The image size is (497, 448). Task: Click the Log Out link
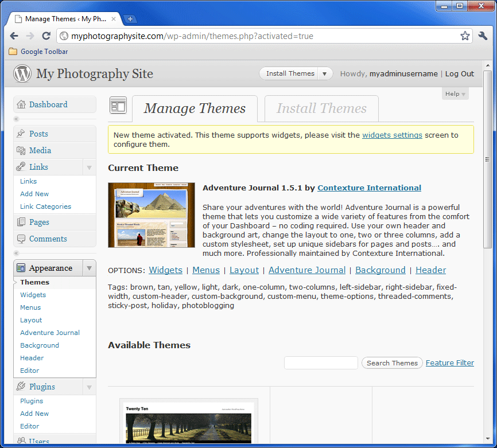point(459,73)
